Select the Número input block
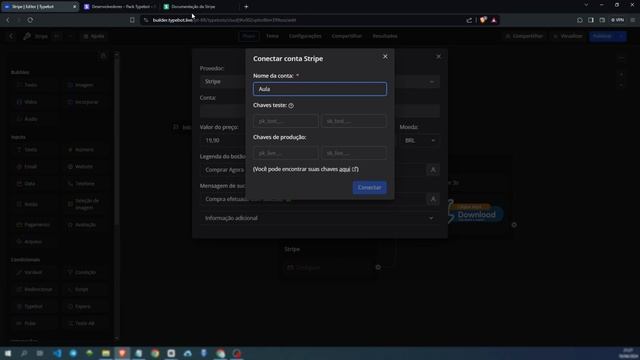Screen dimensions: 640x360 (x=84, y=150)
